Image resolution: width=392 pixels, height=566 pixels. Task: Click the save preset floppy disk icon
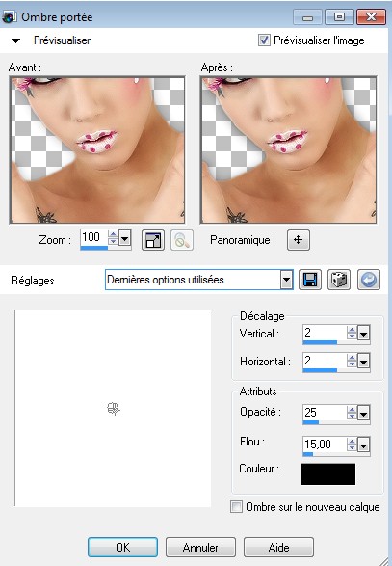(310, 280)
